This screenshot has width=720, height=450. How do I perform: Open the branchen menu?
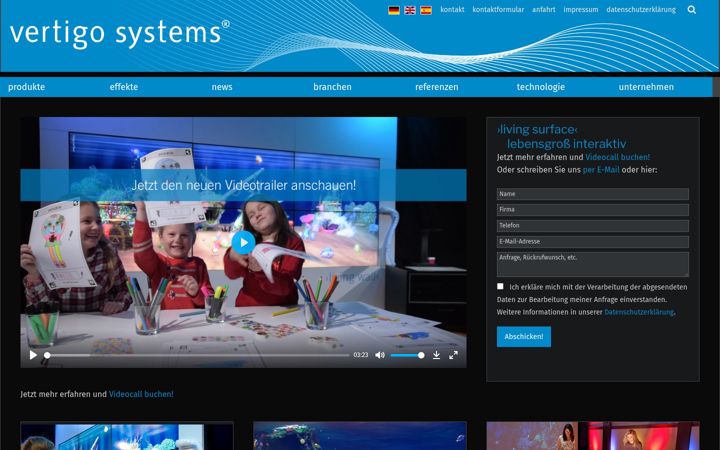click(x=332, y=87)
